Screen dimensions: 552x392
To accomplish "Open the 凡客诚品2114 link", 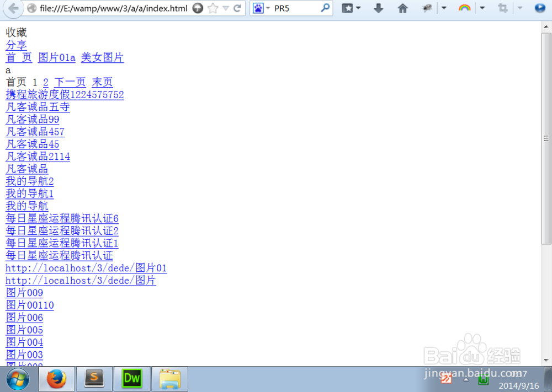I will point(38,157).
